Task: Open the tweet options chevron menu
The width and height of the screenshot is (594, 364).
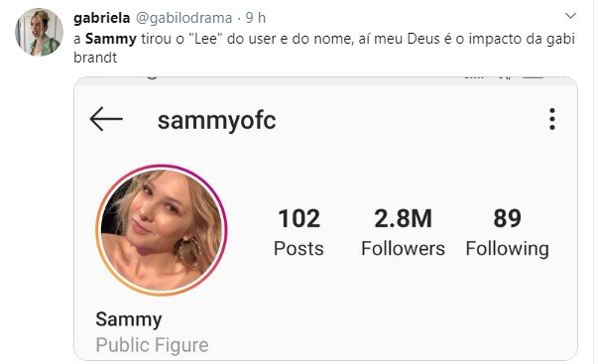Action: [x=570, y=16]
